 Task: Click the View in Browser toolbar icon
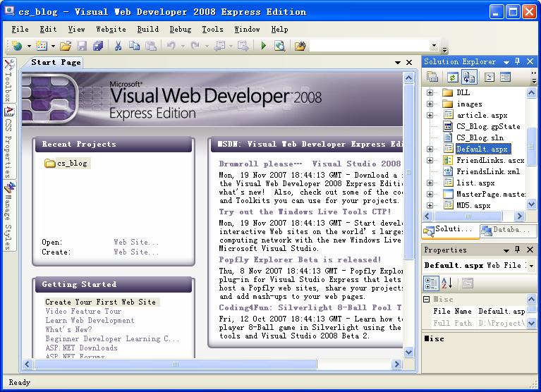click(279, 46)
